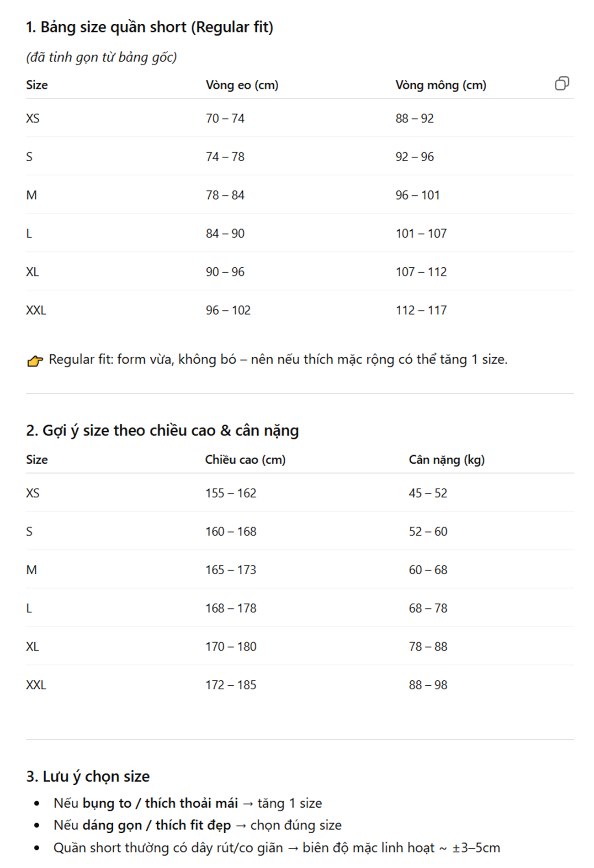Image resolution: width=594 pixels, height=868 pixels.
Task: Click the hip value "96 – 101"
Action: click(x=417, y=196)
